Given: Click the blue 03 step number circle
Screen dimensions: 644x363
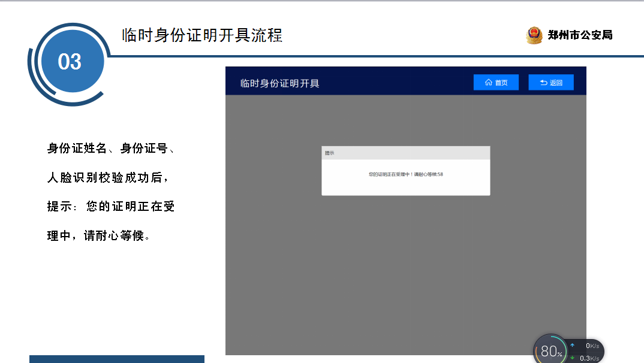Looking at the screenshot, I should click(x=70, y=62).
